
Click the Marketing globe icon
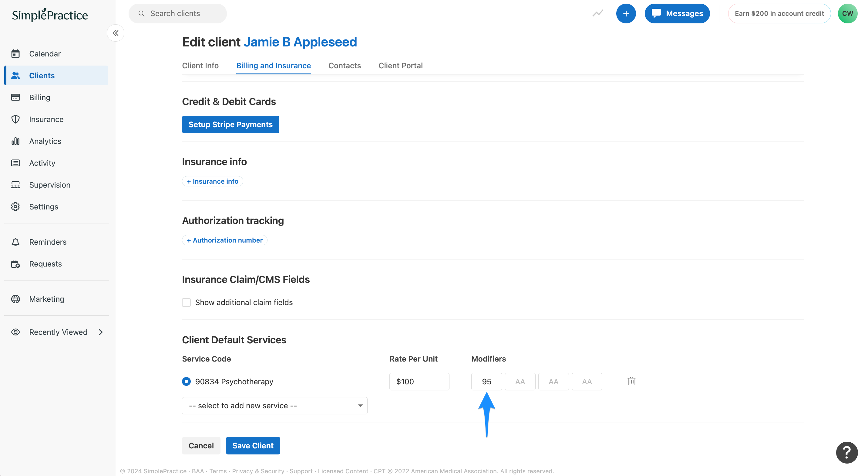pyautogui.click(x=15, y=299)
